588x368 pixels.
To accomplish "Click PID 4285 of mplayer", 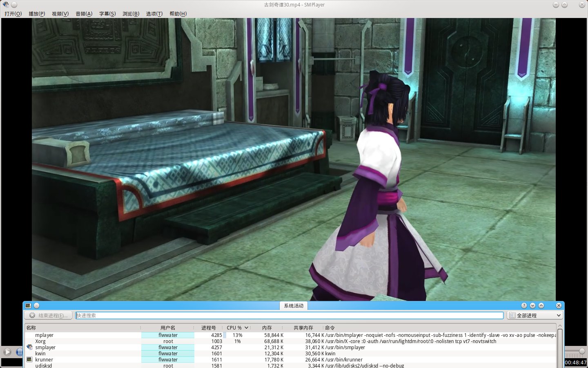I will (217, 335).
